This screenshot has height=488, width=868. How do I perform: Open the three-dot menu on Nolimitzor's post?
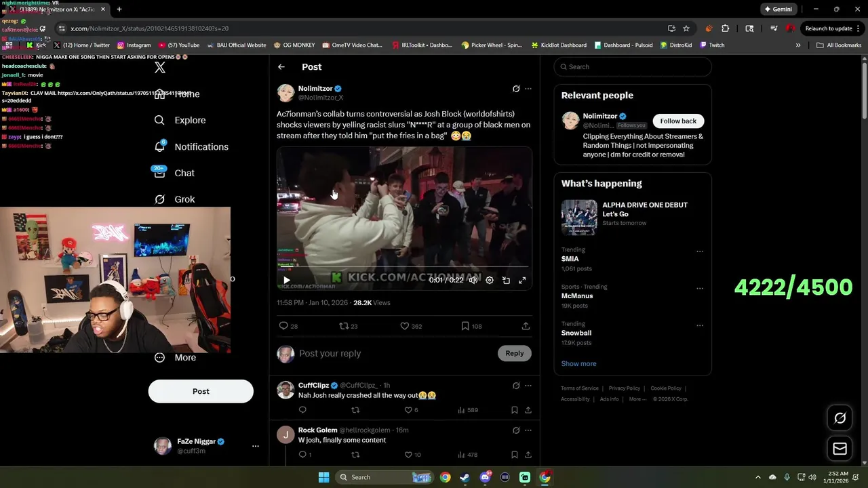pyautogui.click(x=528, y=89)
